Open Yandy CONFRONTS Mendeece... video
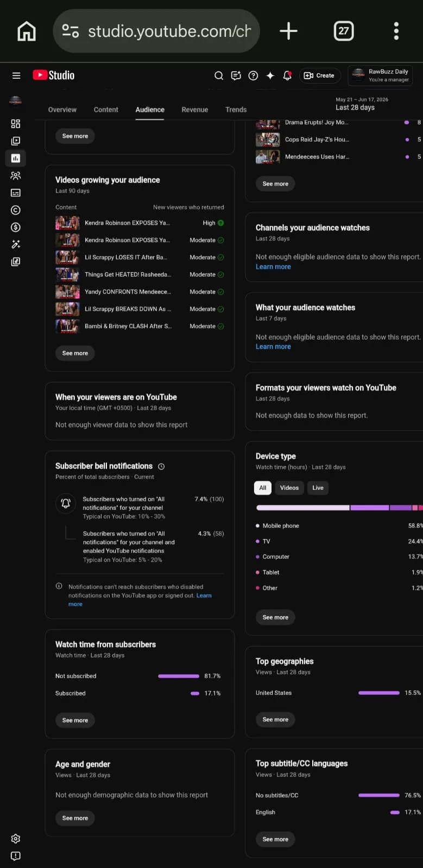Image resolution: width=423 pixels, height=868 pixels. point(140,292)
